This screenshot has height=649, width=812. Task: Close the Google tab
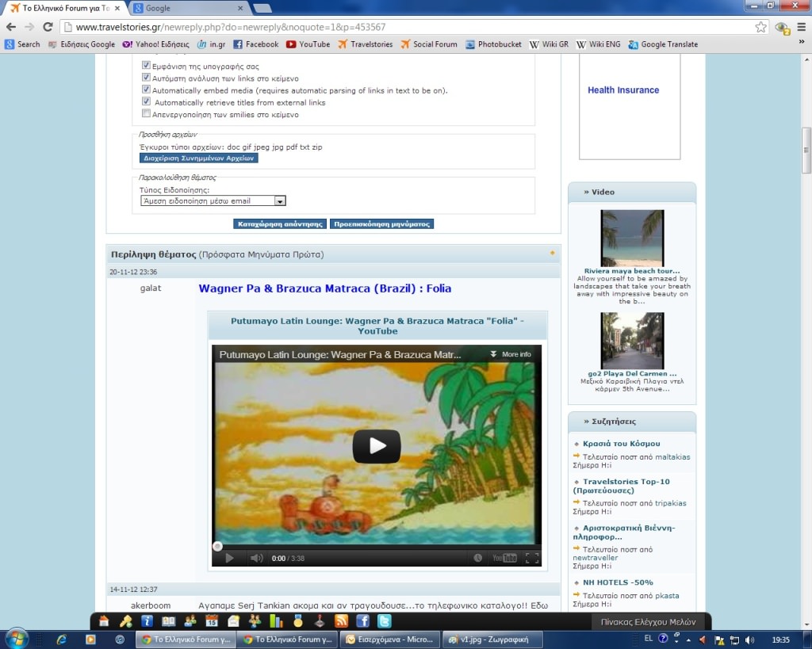pyautogui.click(x=240, y=8)
